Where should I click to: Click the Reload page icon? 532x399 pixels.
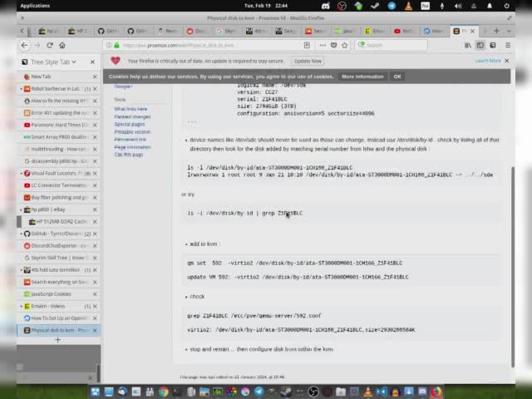50,45
